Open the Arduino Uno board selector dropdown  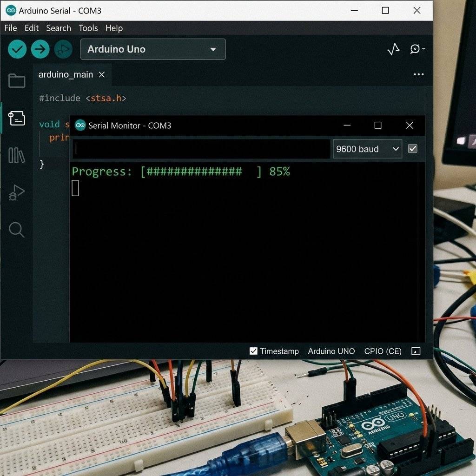pos(152,49)
